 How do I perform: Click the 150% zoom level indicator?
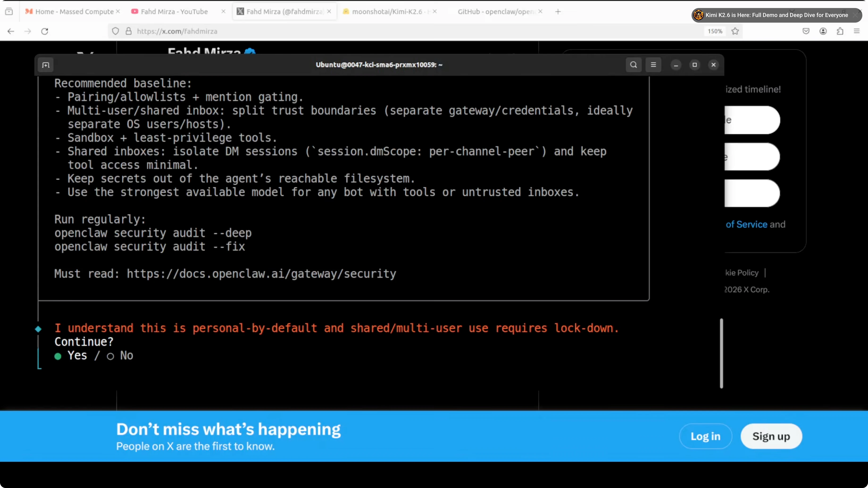715,31
